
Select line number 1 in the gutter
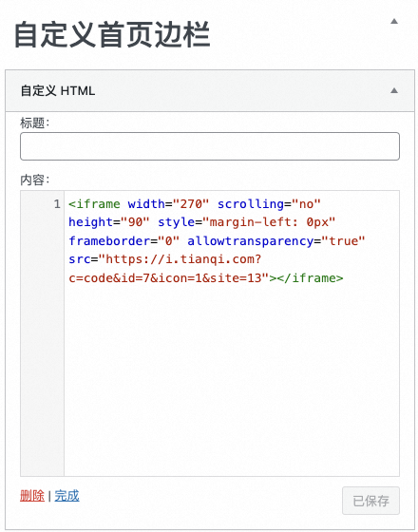click(57, 204)
